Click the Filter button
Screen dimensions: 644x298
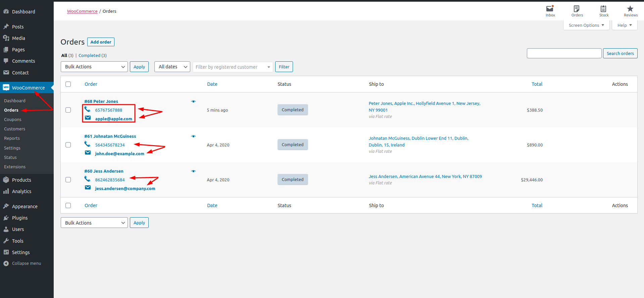point(284,67)
